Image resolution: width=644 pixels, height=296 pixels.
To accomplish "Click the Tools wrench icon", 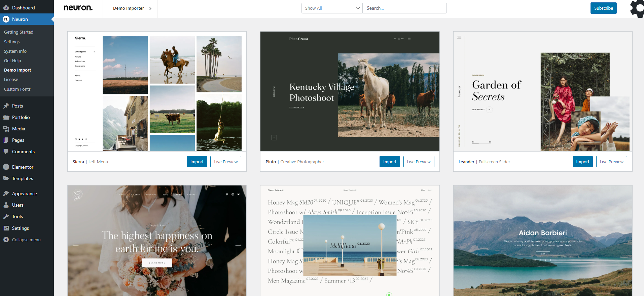I will (6, 216).
